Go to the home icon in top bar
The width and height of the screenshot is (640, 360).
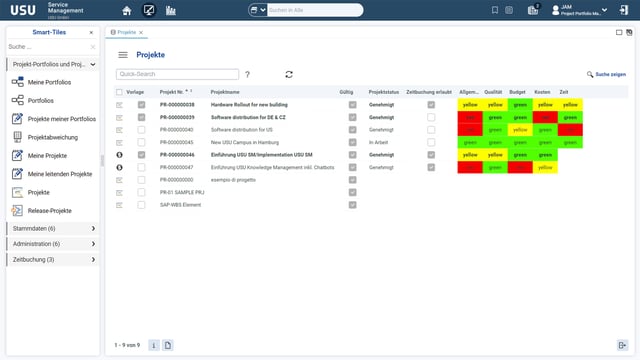click(127, 11)
